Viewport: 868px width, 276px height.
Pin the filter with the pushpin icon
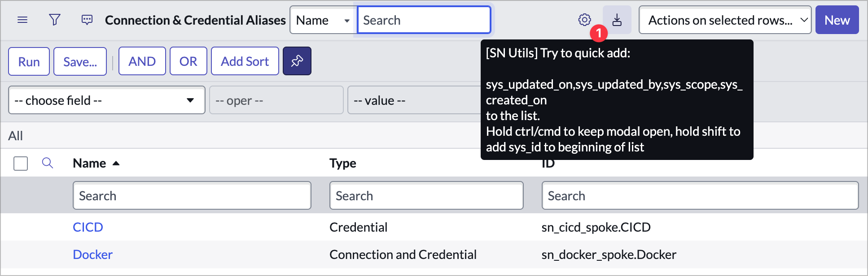tap(297, 61)
